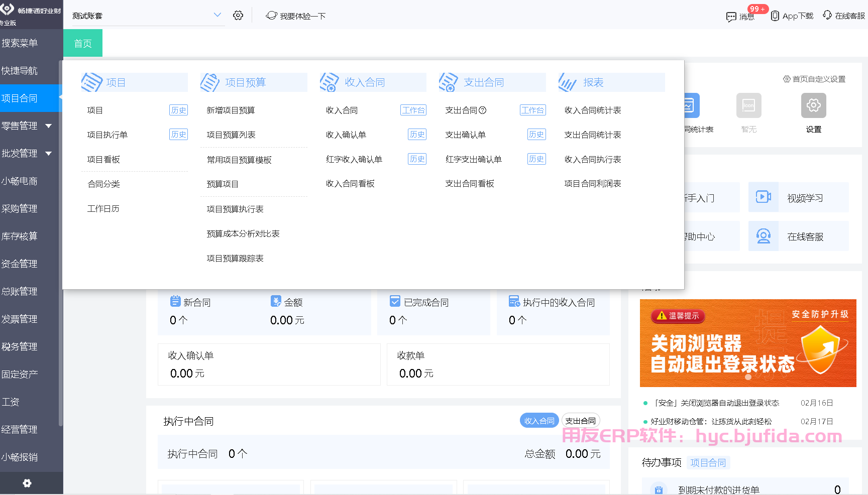Click the 项目合同 tag beside 待办事项
Image resolution: width=868 pixels, height=495 pixels.
coord(708,462)
